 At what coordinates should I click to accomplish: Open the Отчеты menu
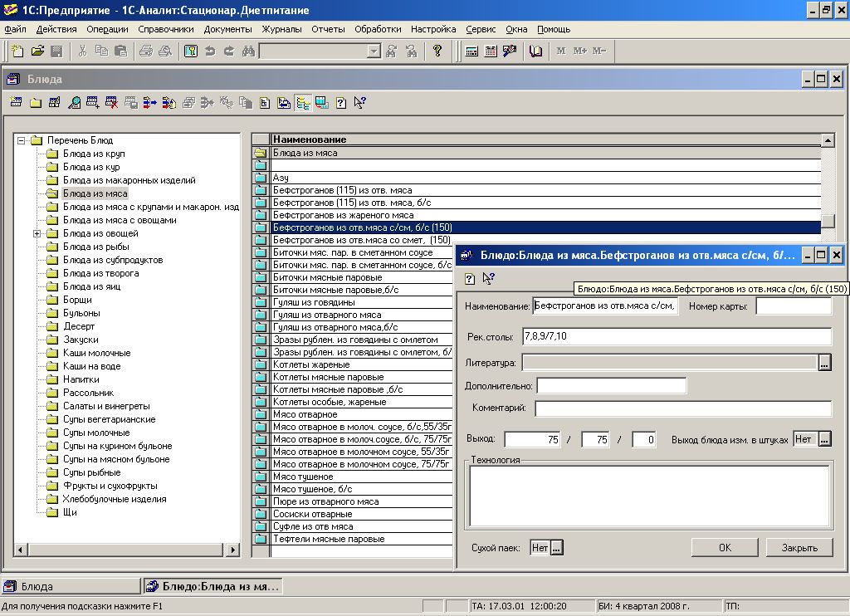(328, 29)
